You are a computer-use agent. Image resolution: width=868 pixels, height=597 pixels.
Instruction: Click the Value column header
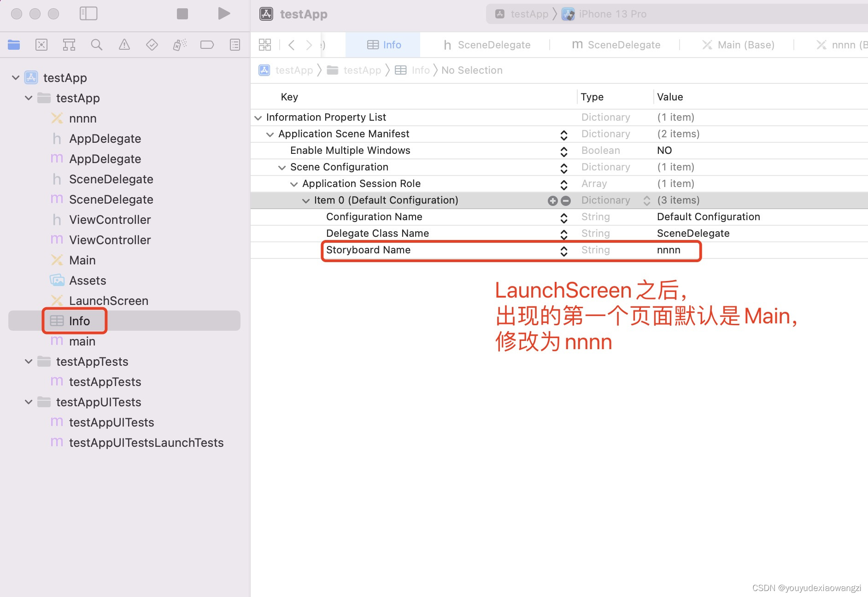click(670, 97)
